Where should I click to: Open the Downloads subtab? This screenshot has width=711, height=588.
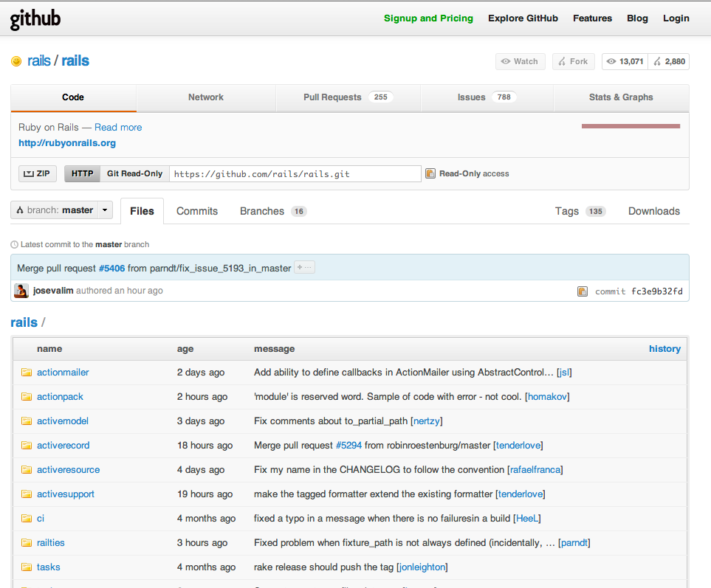(x=654, y=211)
